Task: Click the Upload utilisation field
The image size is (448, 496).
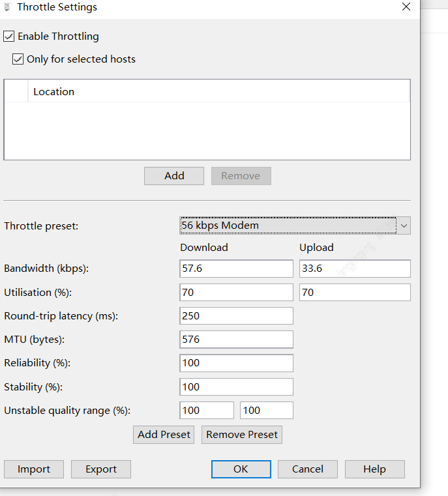Action: (x=355, y=292)
